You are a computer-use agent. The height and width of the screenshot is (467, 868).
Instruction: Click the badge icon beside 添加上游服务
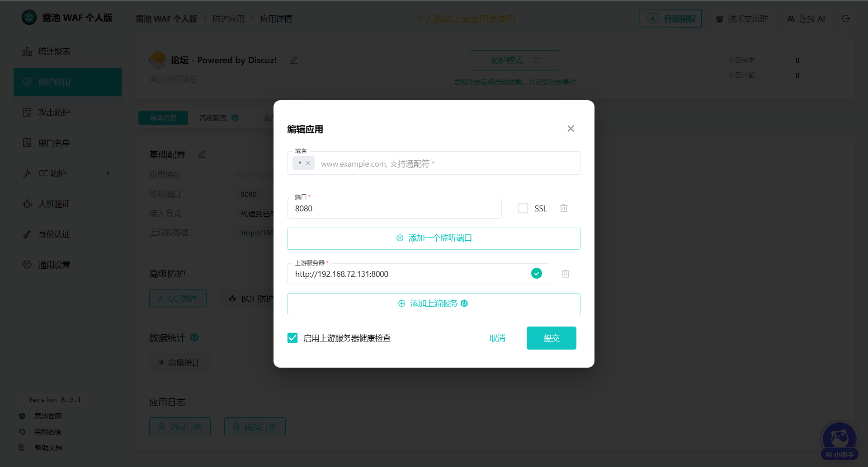pyautogui.click(x=464, y=304)
